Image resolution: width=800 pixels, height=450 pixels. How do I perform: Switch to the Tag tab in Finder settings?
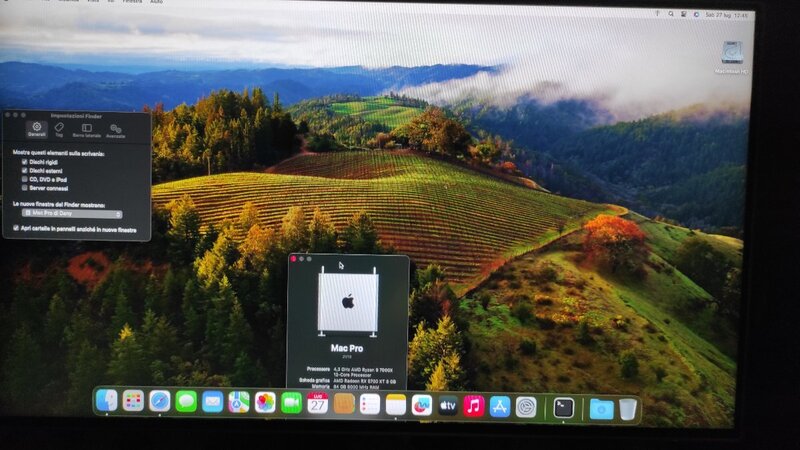click(x=59, y=130)
